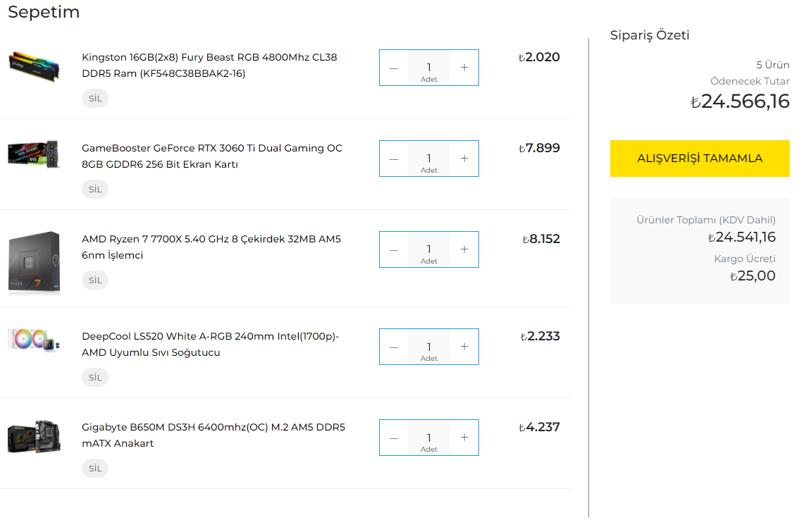Increase quantity of Kingston Fury Beast RAM
Image resolution: width=799 pixels, height=532 pixels.
point(464,68)
